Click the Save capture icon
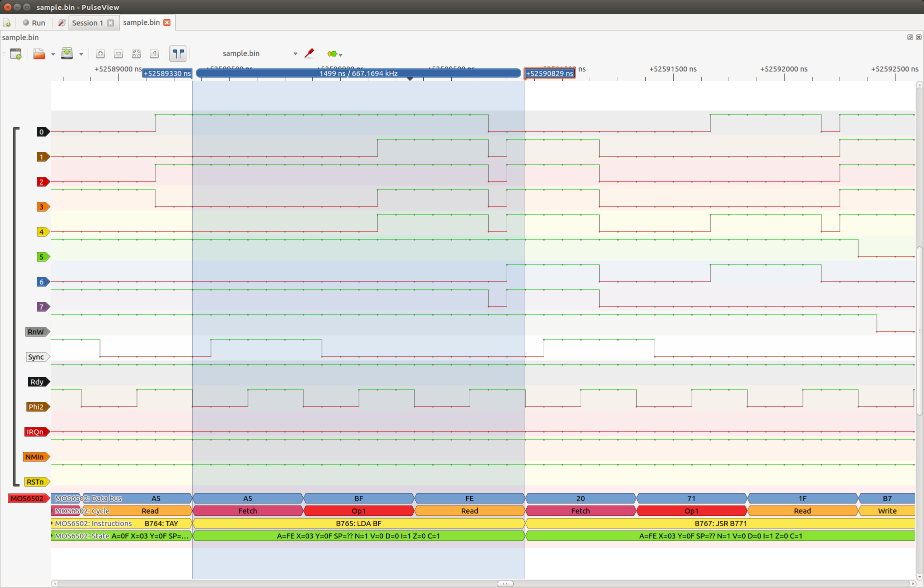The height and width of the screenshot is (588, 924). (67, 53)
